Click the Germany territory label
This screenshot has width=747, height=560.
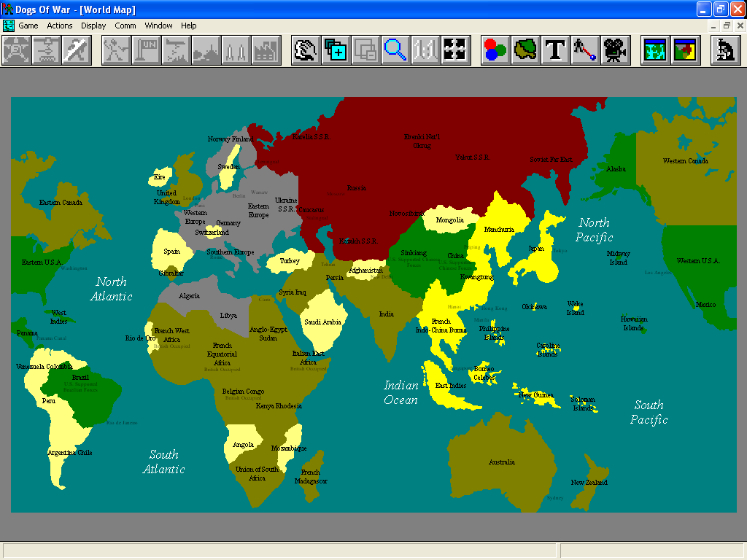click(228, 223)
